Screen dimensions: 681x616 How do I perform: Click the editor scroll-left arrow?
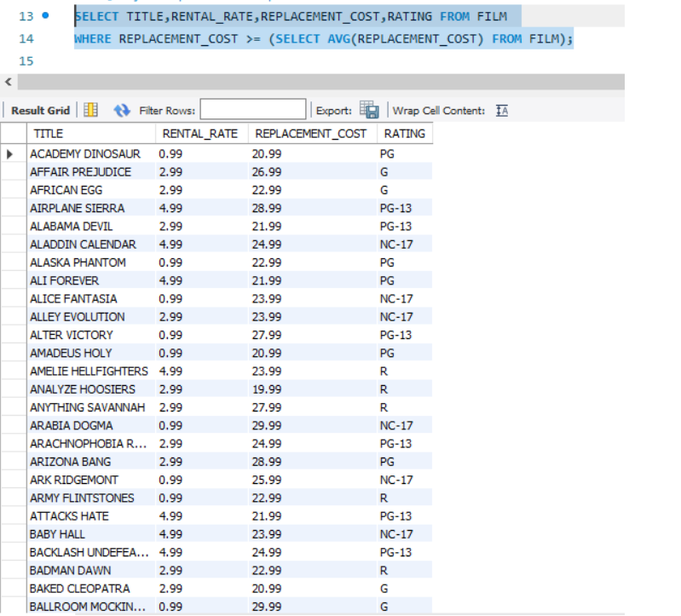click(x=9, y=82)
